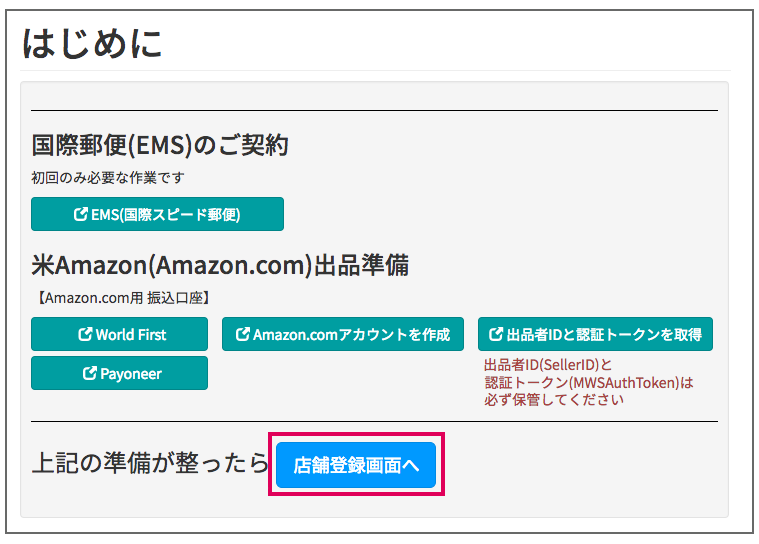Click the 【Amazon.com用 振込口座】 label
The width and height of the screenshot is (759, 544).
pyautogui.click(x=124, y=298)
